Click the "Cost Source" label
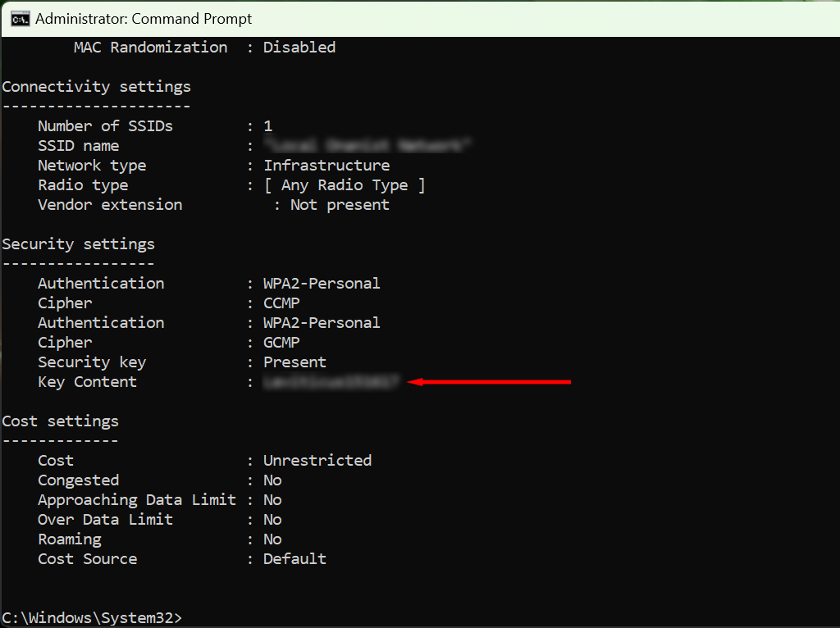 (x=87, y=559)
